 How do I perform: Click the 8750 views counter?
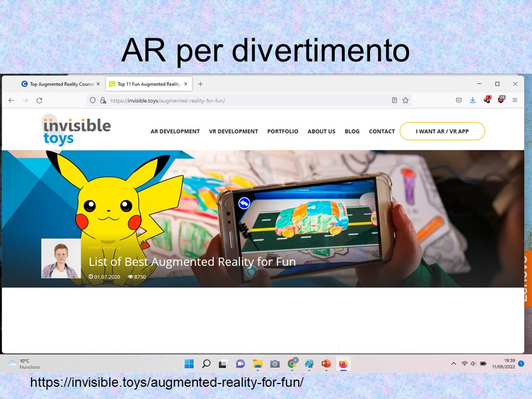click(137, 277)
